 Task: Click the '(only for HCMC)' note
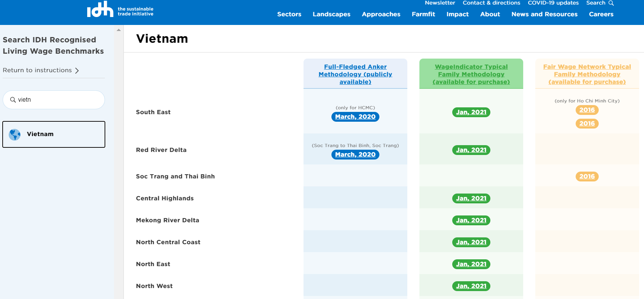pyautogui.click(x=355, y=108)
